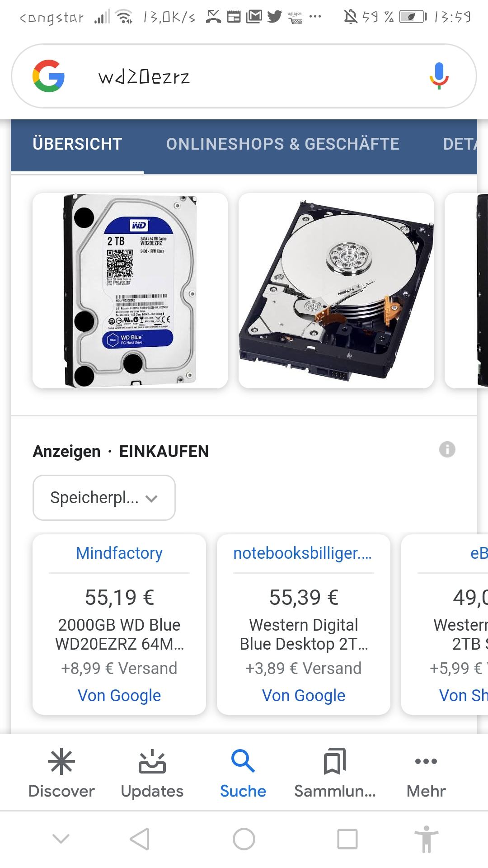Screen dimensions: 488x868
Task: Open the Mehr three-dots menu
Action: tap(426, 761)
